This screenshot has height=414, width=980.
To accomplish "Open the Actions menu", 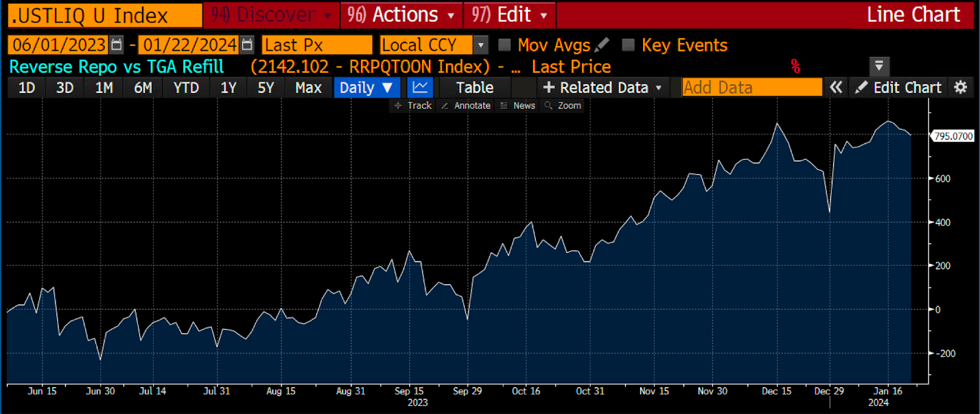I will (401, 15).
